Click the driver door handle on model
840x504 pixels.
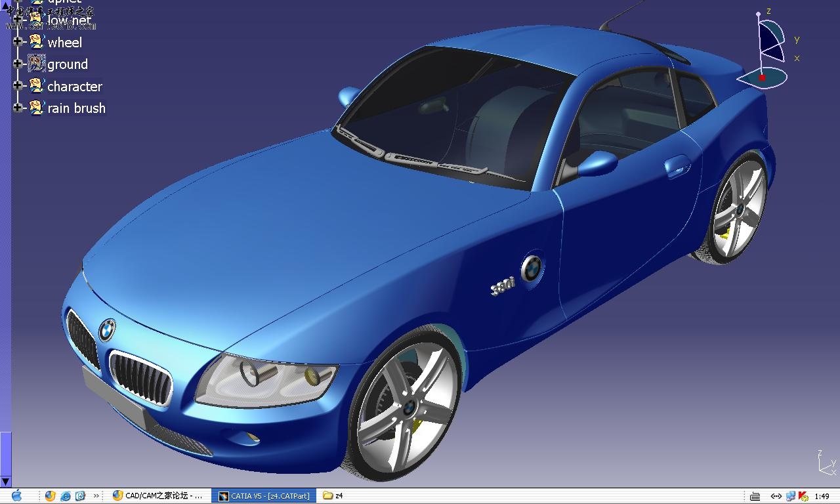pyautogui.click(x=678, y=165)
